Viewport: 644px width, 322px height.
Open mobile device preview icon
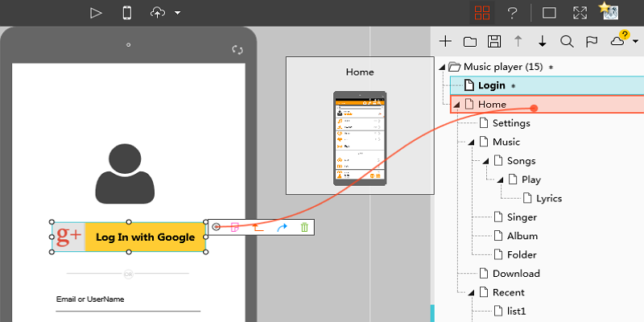tap(127, 13)
